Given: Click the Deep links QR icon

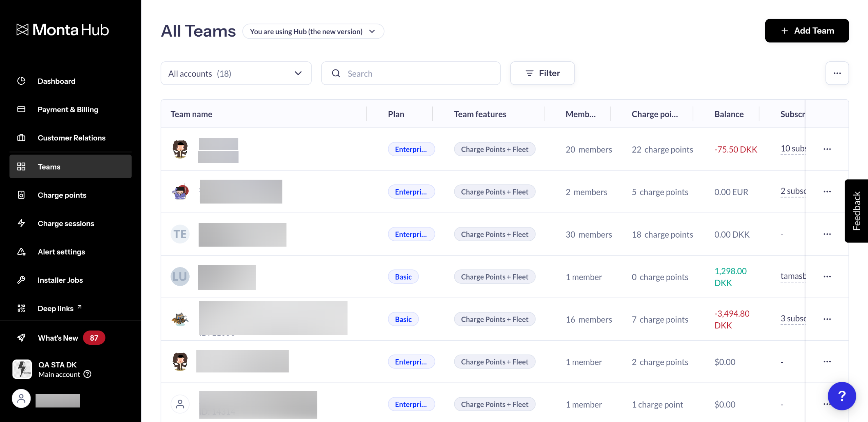Looking at the screenshot, I should pyautogui.click(x=21, y=308).
